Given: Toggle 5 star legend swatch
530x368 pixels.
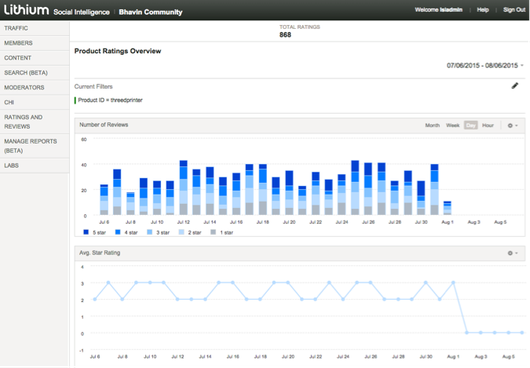Looking at the screenshot, I should (86, 232).
